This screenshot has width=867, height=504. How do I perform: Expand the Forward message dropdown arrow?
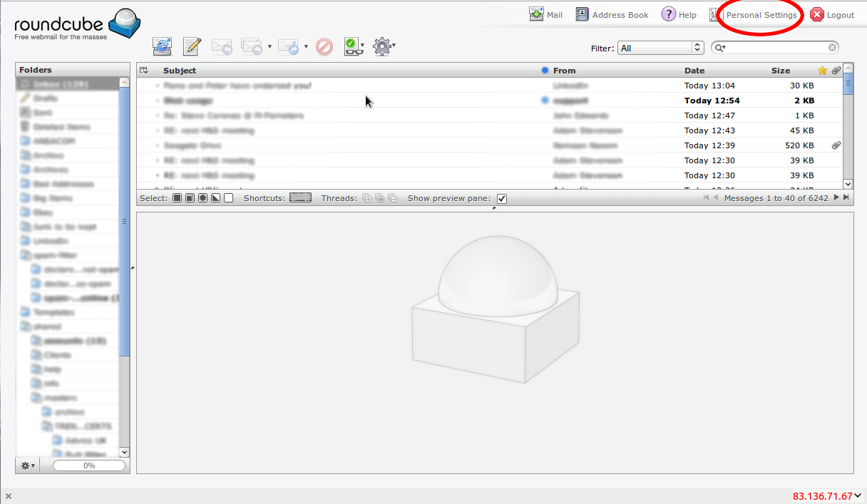(x=306, y=47)
